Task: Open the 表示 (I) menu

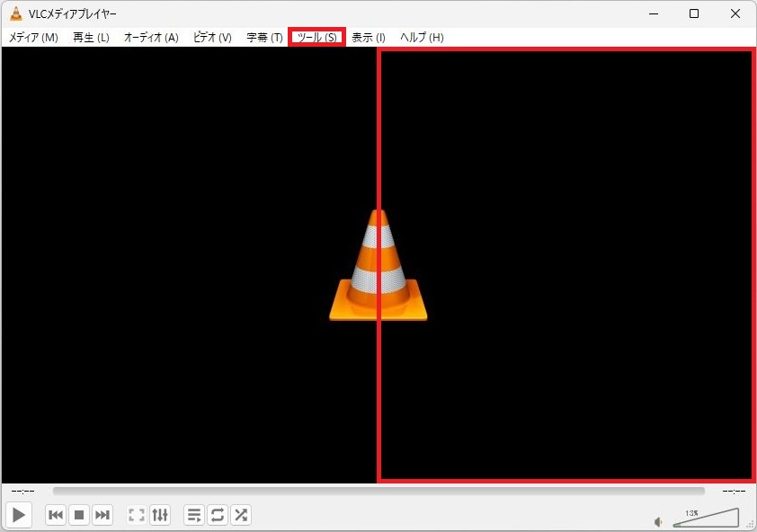Action: coord(369,37)
